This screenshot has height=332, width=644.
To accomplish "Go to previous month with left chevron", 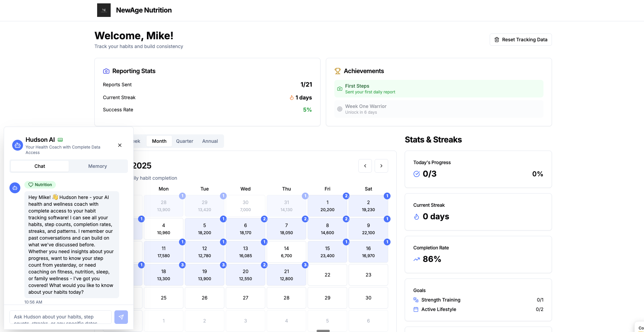I will click(x=365, y=166).
